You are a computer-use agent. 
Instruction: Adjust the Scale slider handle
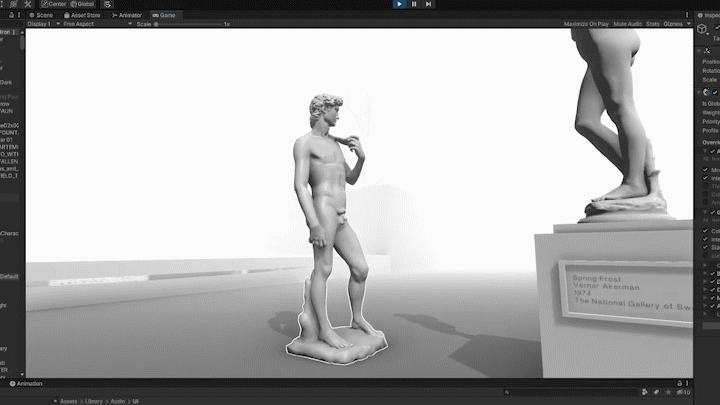tap(156, 24)
